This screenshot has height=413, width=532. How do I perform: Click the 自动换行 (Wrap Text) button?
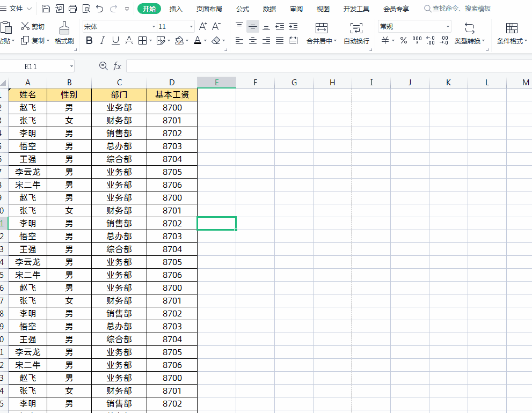tap(356, 33)
